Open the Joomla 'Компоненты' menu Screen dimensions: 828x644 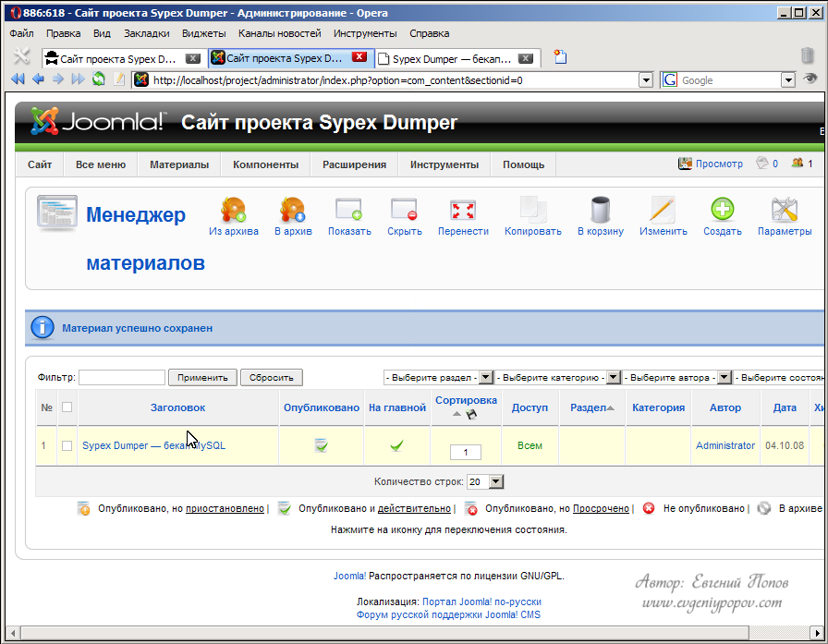[265, 164]
